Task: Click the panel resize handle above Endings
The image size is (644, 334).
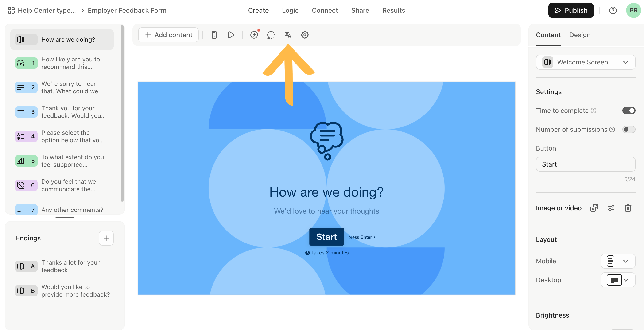Action: click(65, 218)
